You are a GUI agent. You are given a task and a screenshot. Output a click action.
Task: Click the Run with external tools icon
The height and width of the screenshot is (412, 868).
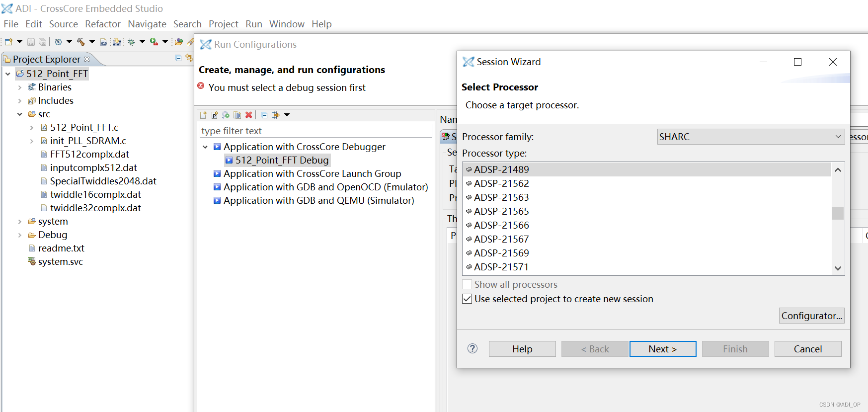pos(154,42)
